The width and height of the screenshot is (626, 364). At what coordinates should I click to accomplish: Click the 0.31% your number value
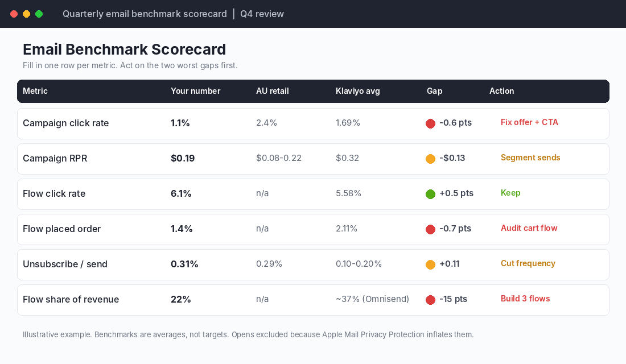(x=184, y=264)
